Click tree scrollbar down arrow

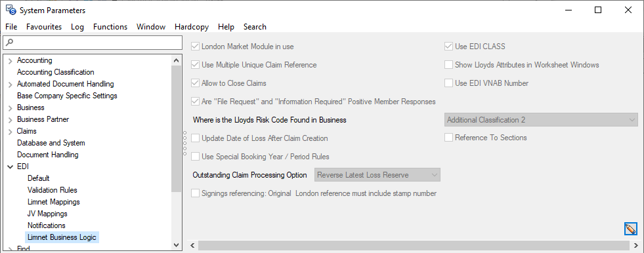point(176,244)
